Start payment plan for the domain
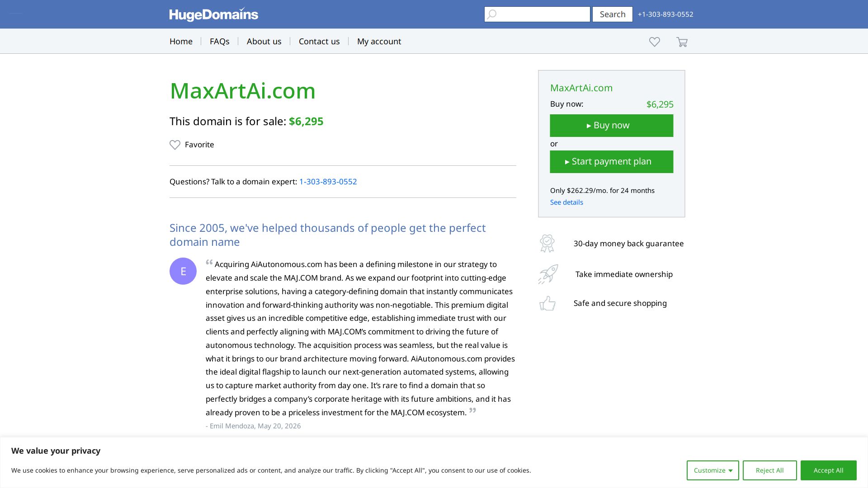The image size is (868, 488). (x=611, y=162)
